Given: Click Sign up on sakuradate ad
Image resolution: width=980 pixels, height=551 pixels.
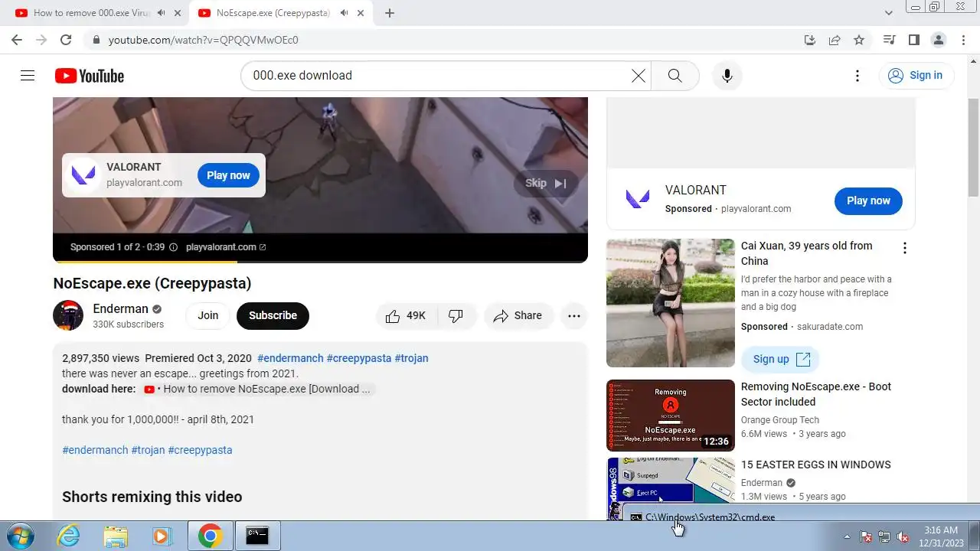Looking at the screenshot, I should pos(780,359).
